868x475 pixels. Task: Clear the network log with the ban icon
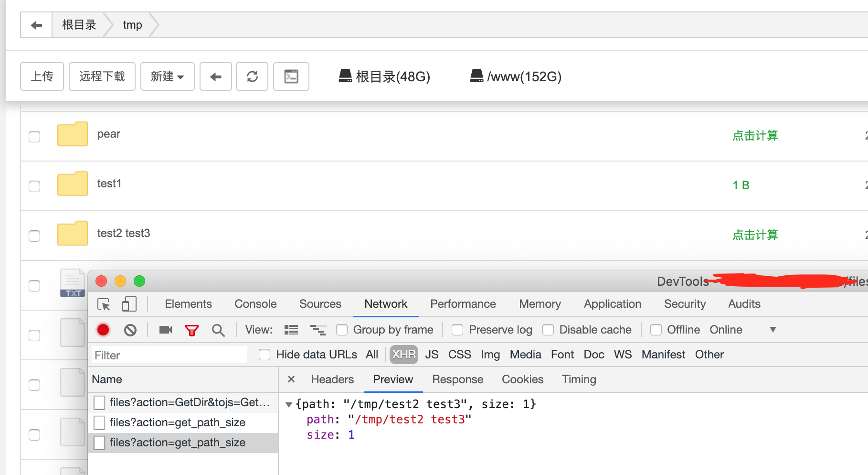click(x=130, y=330)
